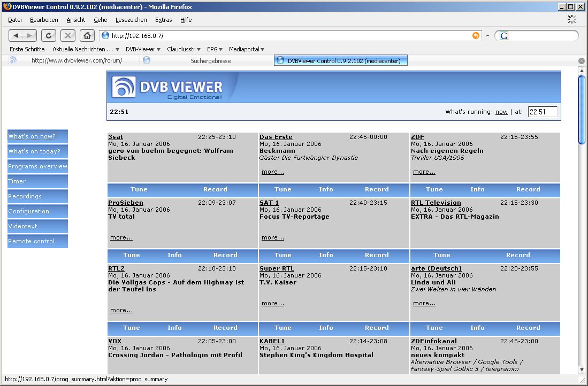Record the 3sat programme
Screen dimensions: 588x386
(215, 189)
